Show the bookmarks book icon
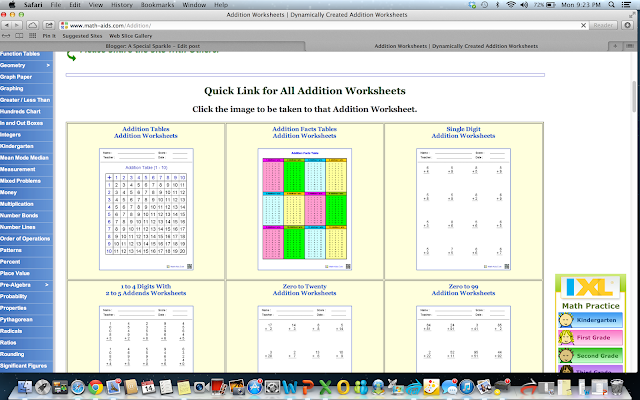 pyautogui.click(x=19, y=36)
